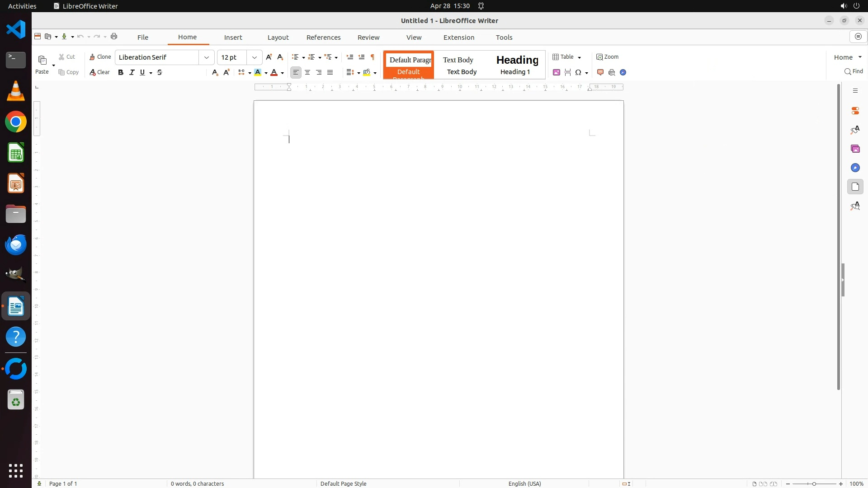
Task: Open the Navigator in the sidebar
Action: (855, 168)
